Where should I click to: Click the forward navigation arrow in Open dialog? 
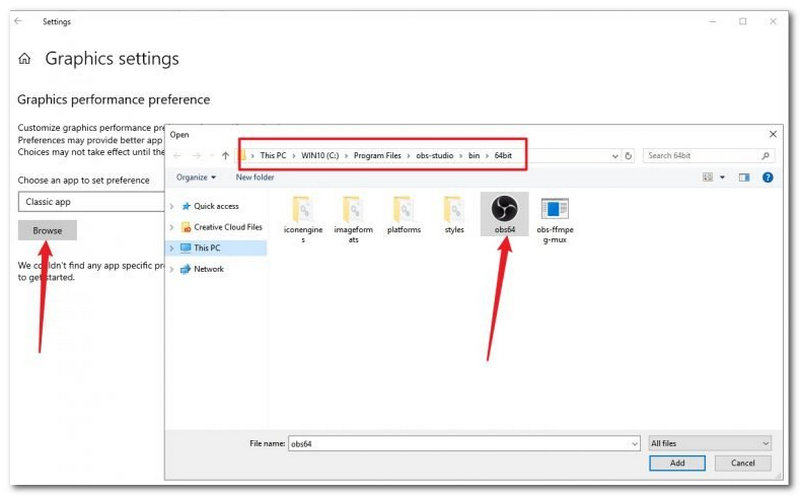click(196, 156)
